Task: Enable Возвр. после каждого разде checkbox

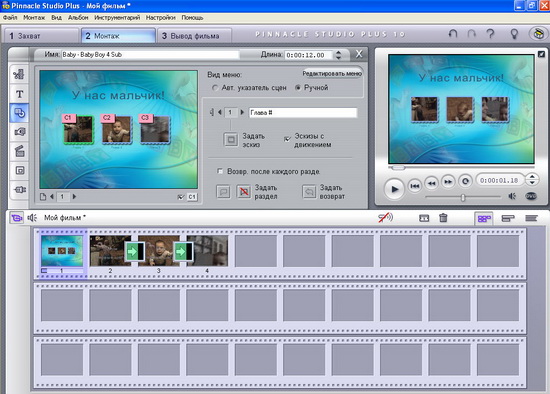Action: point(220,171)
